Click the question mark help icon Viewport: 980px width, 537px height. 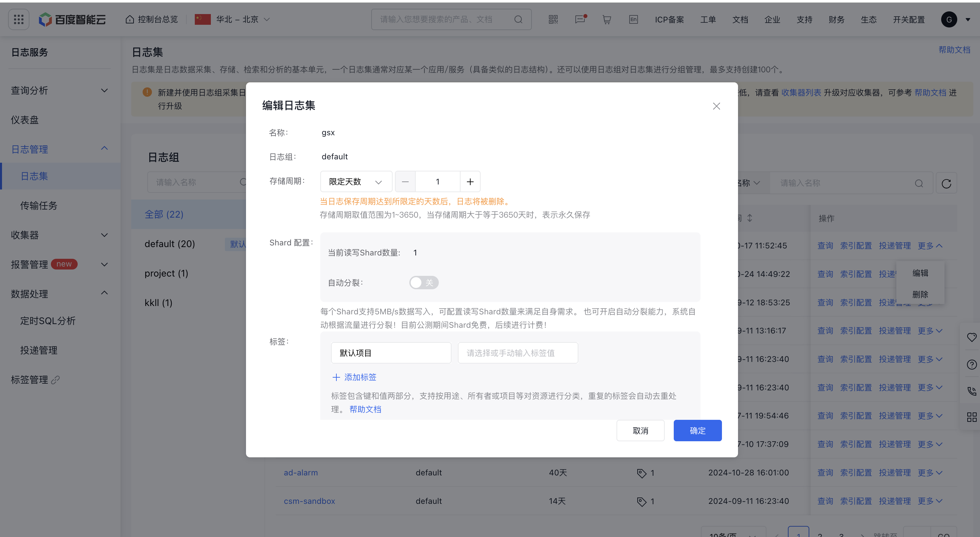(972, 365)
